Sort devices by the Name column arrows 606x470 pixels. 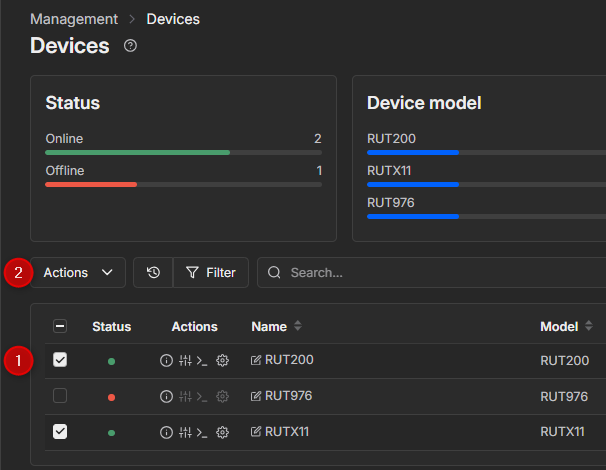coord(297,327)
